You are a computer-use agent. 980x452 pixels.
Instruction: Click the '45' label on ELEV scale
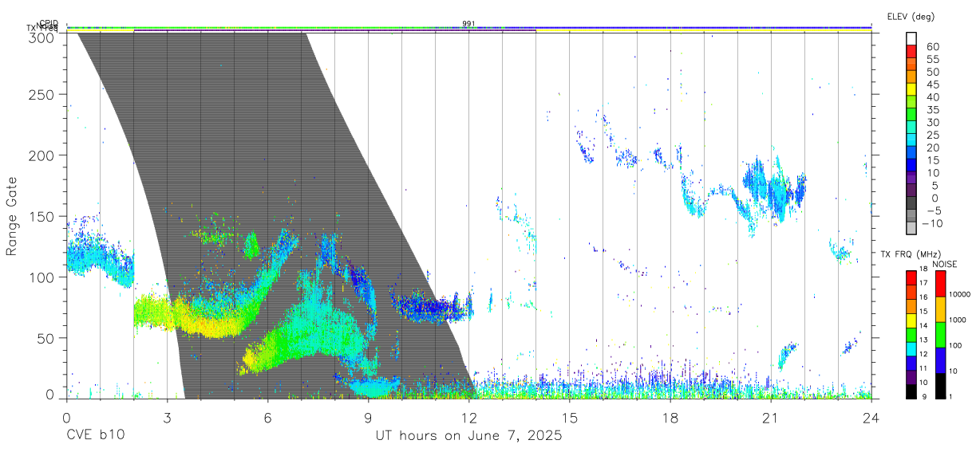[932, 85]
